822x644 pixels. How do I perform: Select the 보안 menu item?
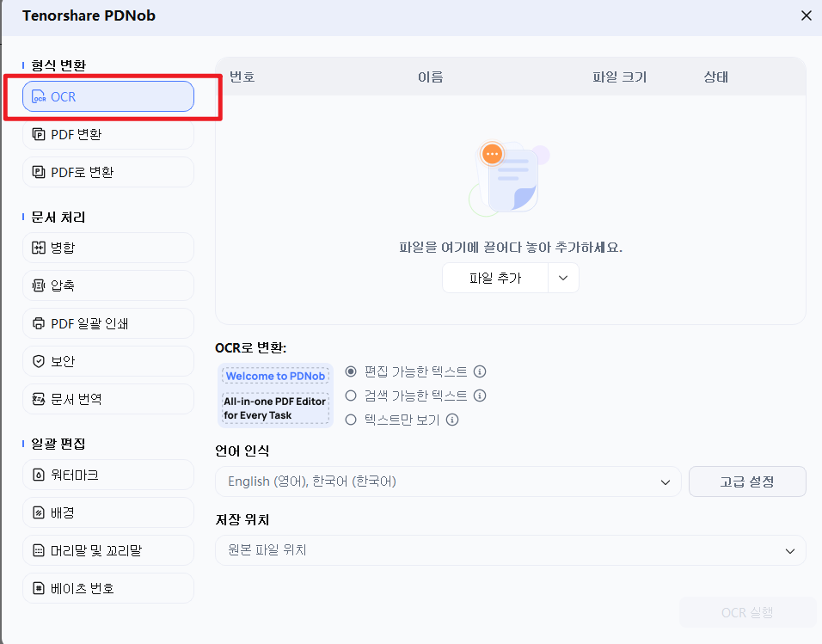click(108, 361)
